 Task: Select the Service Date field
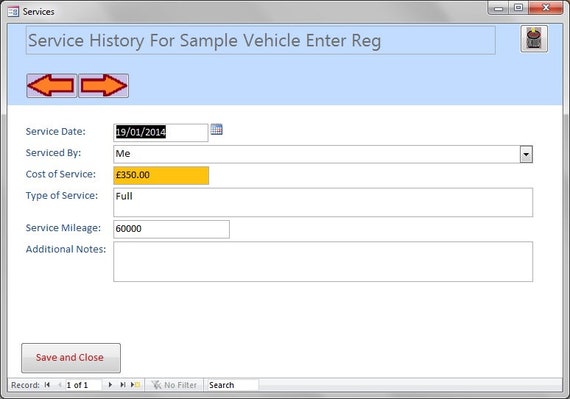161,132
